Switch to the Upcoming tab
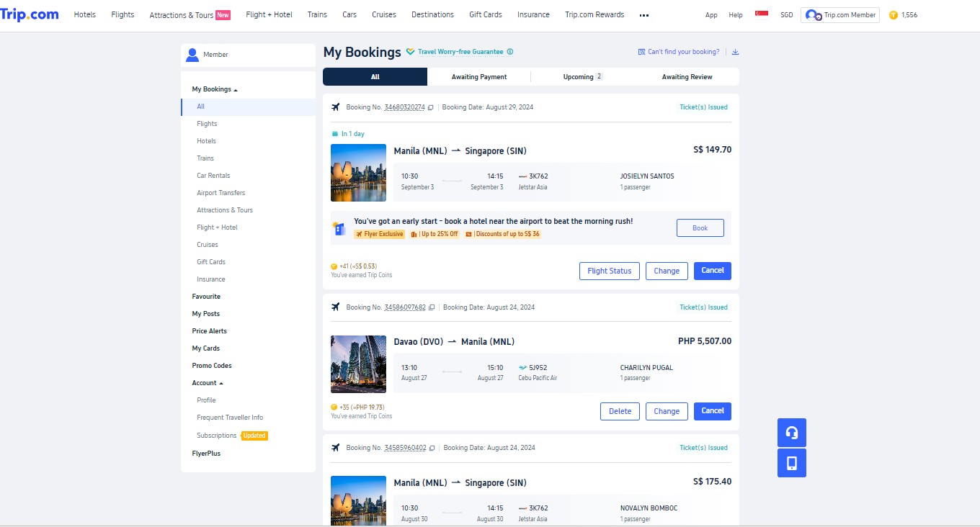Image resolution: width=980 pixels, height=527 pixels. coord(583,77)
